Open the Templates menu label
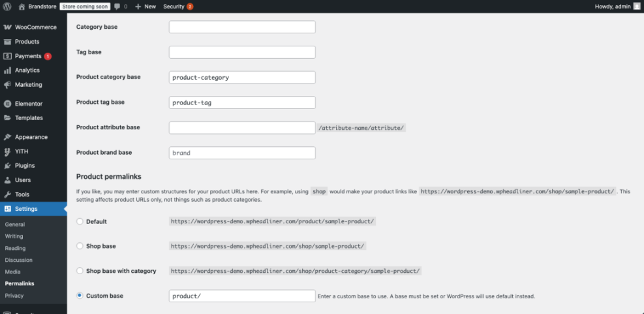644x314 pixels. [29, 118]
